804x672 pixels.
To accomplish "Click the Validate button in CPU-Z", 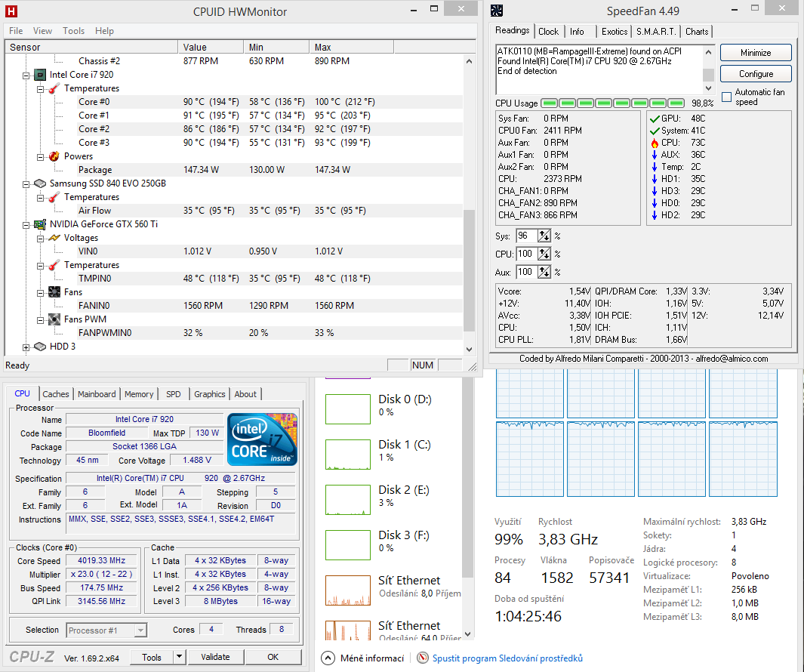I will [215, 657].
